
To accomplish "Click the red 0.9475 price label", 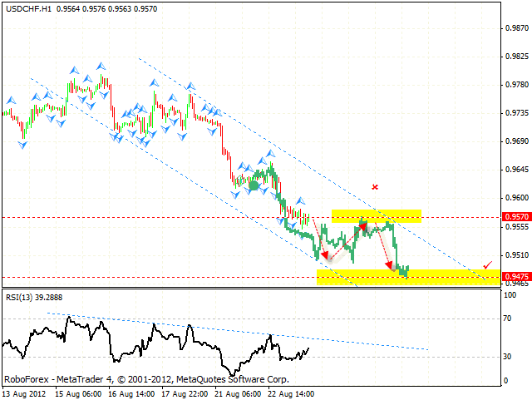I will [516, 277].
